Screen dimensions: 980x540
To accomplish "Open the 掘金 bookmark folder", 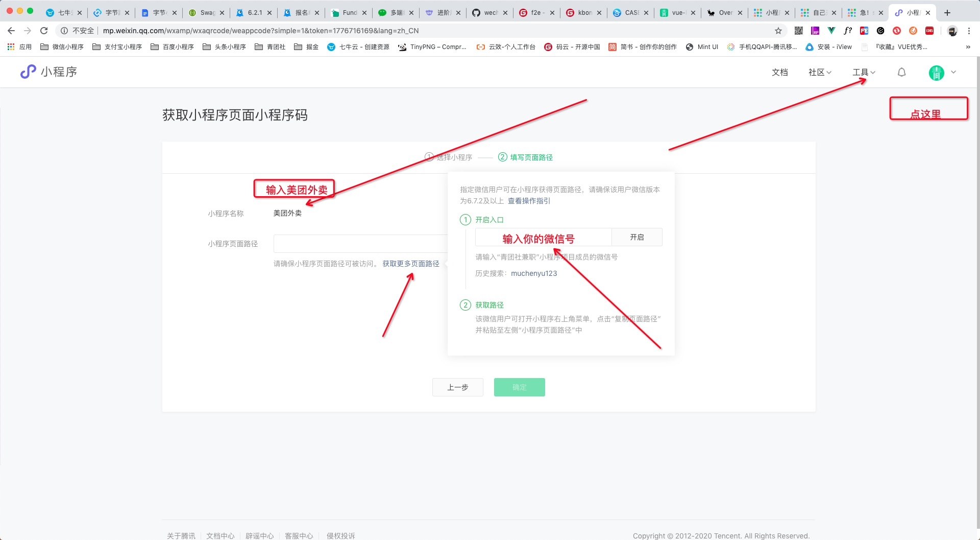I will (x=307, y=47).
